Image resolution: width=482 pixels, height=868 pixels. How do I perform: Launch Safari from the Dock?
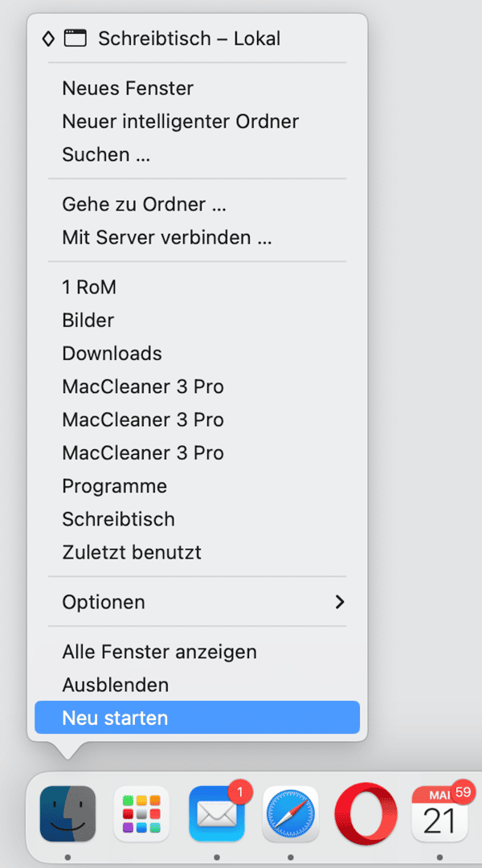coord(290,813)
